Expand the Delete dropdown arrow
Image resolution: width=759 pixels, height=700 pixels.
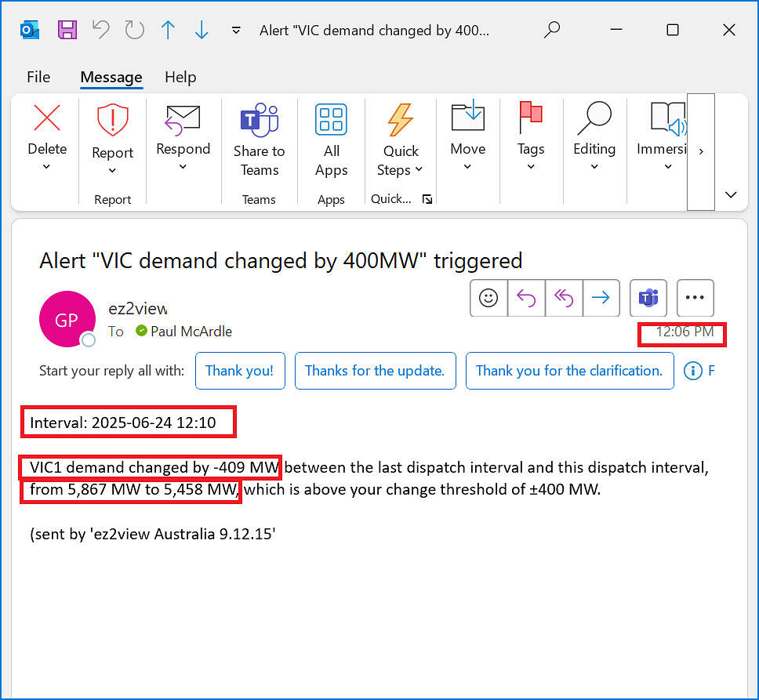(46, 167)
